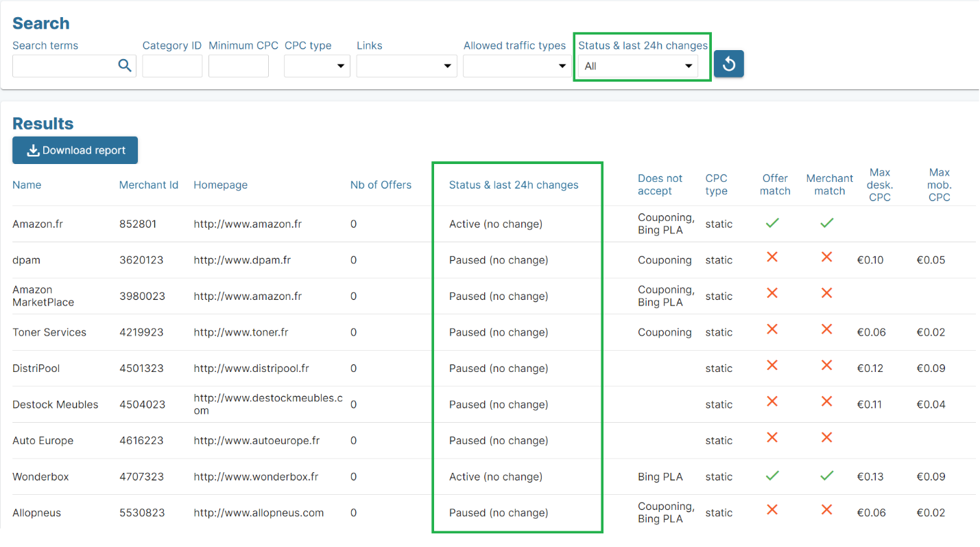980x547 pixels.
Task: Click red Offer match cross for dpam
Action: [x=772, y=257]
